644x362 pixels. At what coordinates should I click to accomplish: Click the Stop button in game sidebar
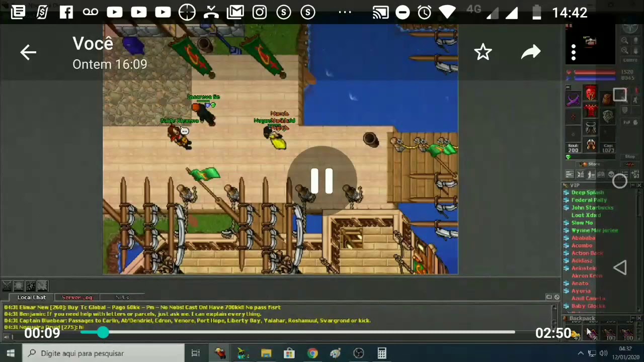tap(629, 157)
